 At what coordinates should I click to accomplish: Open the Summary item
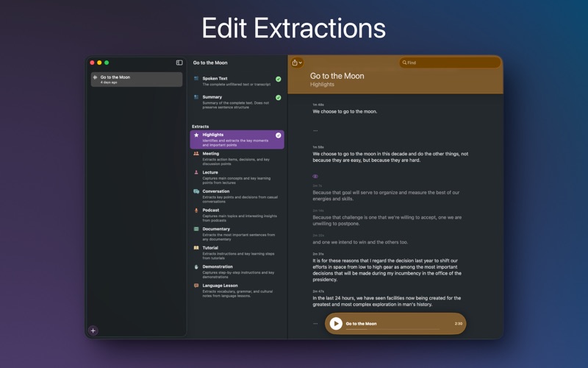[237, 102]
